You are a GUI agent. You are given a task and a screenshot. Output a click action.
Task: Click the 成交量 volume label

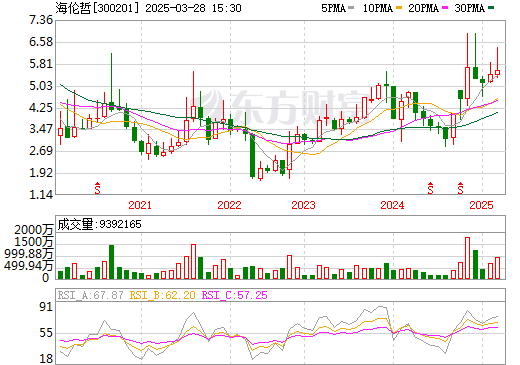75,224
